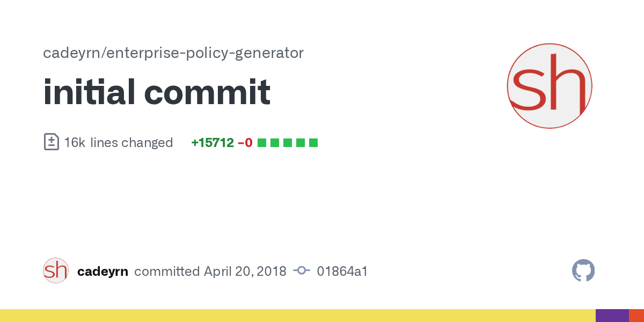Viewport: 644px width, 322px height.
Task: Click the file diff icon before 16k
Action: pyautogui.click(x=51, y=142)
